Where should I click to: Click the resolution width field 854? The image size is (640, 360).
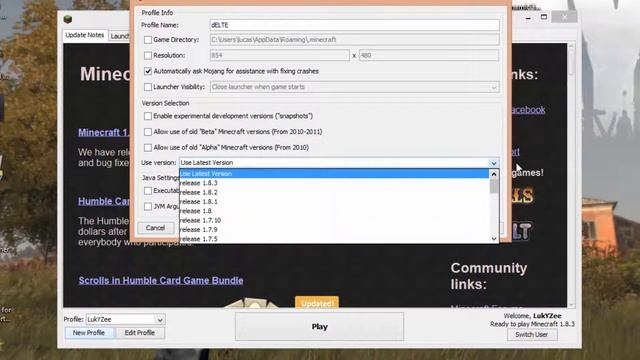coord(280,56)
